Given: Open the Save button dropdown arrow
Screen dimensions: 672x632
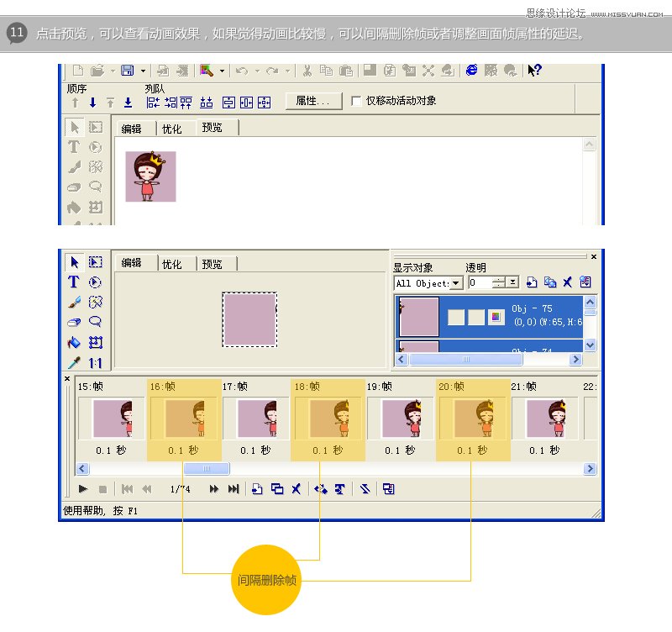Looking at the screenshot, I should click(142, 70).
